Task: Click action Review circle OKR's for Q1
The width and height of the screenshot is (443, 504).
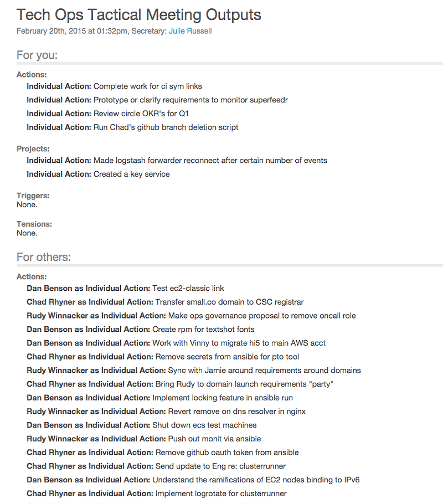Action: (107, 114)
